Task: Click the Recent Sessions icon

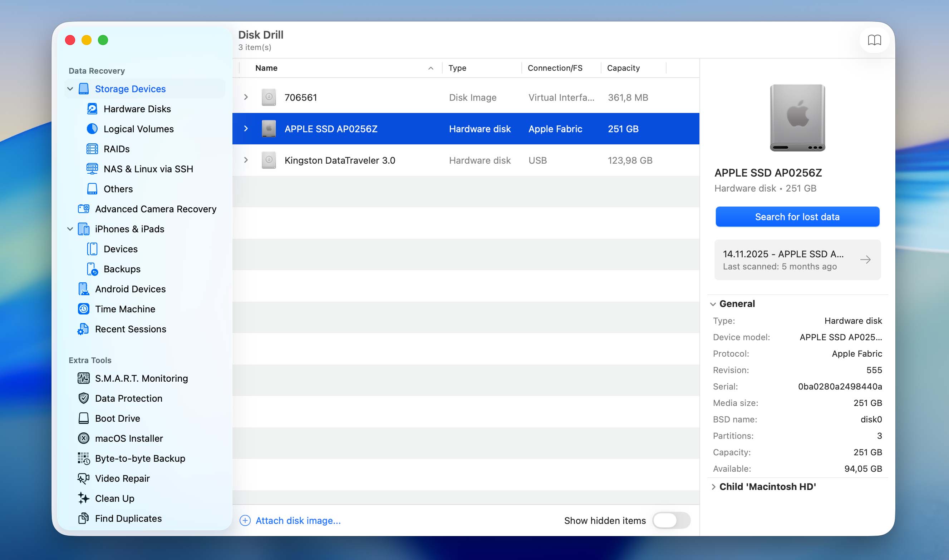Action: tap(83, 329)
